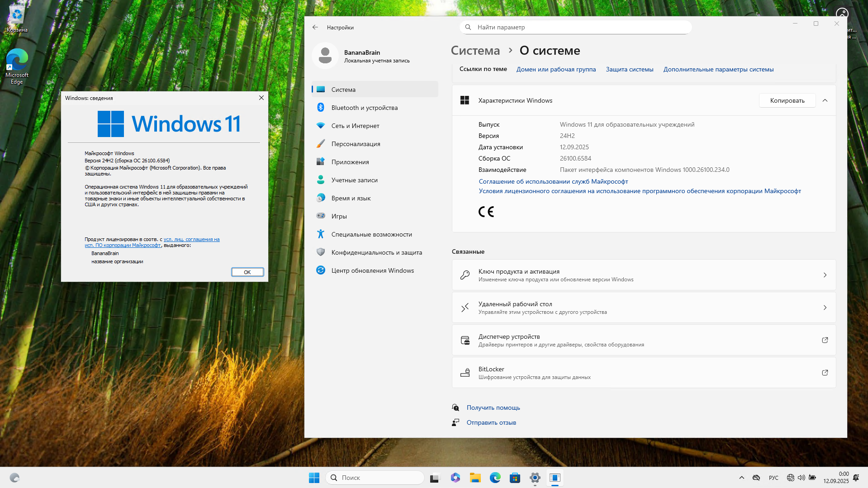Open Microsoft Edge from the taskbar
This screenshot has height=488, width=868.
coord(495,478)
